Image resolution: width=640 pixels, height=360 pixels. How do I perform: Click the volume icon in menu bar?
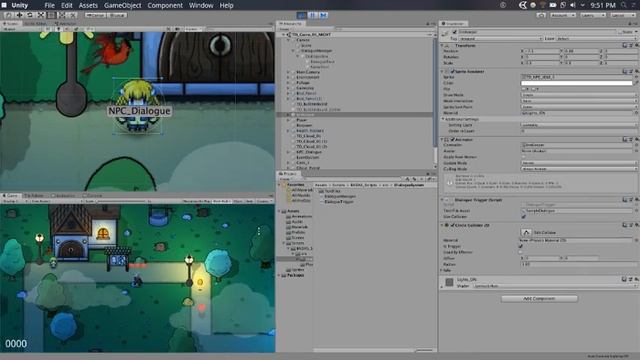point(573,5)
